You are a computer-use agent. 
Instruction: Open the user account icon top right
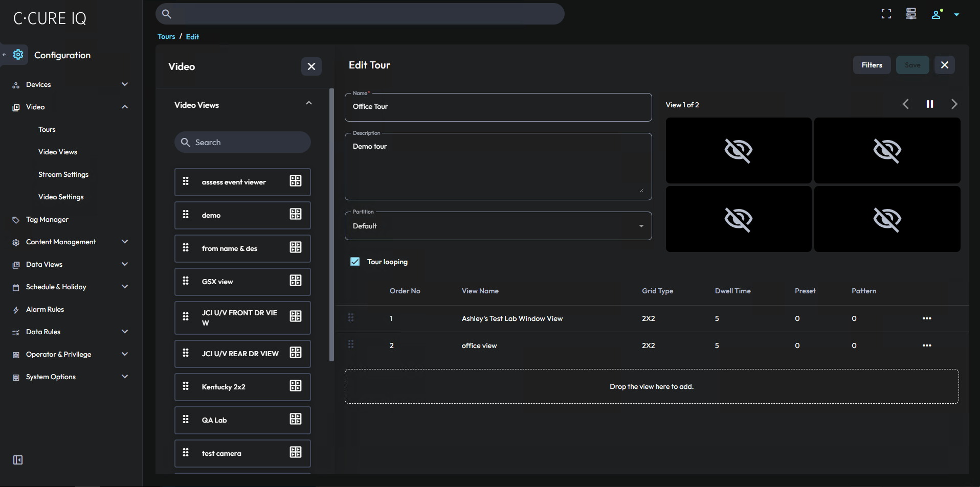[x=936, y=14]
